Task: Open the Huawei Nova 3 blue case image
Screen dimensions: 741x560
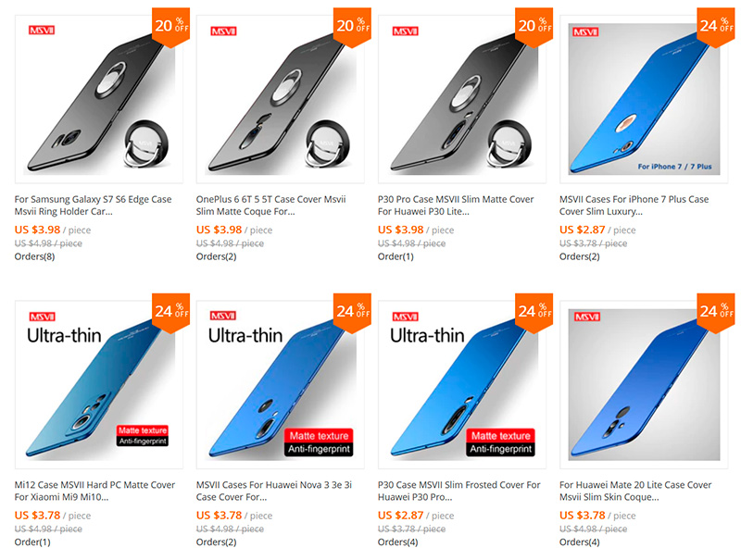Action: (281, 384)
